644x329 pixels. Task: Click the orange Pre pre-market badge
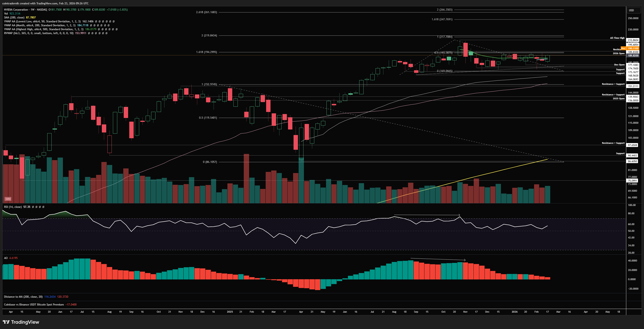point(623,49)
